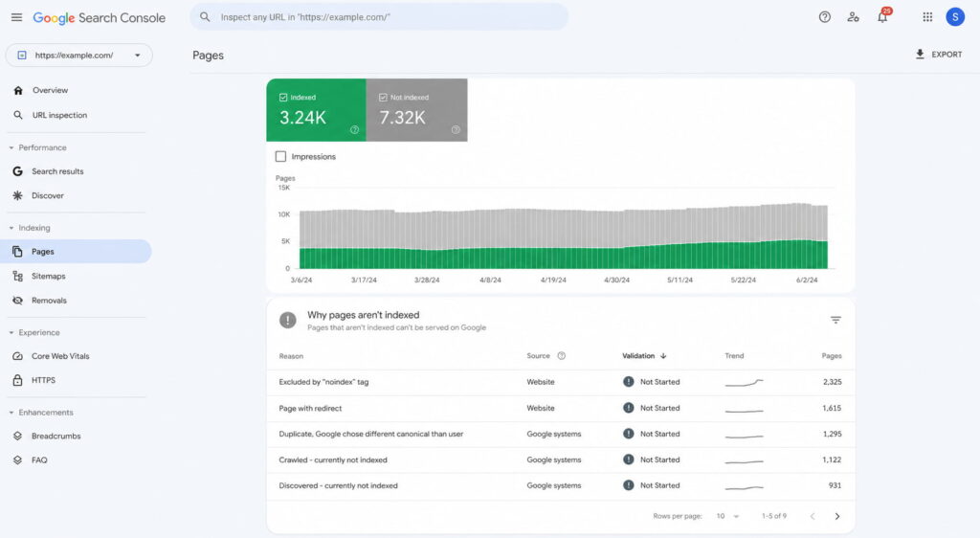This screenshot has height=538, width=980.
Task: Open users and permissions icon
Action: pos(853,17)
